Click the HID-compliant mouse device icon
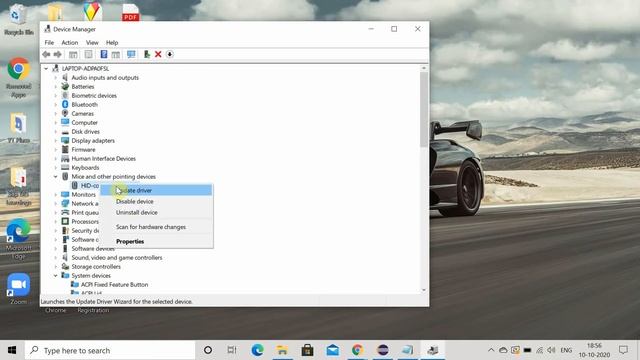Viewport: 640px width, 360px height. tap(75, 185)
